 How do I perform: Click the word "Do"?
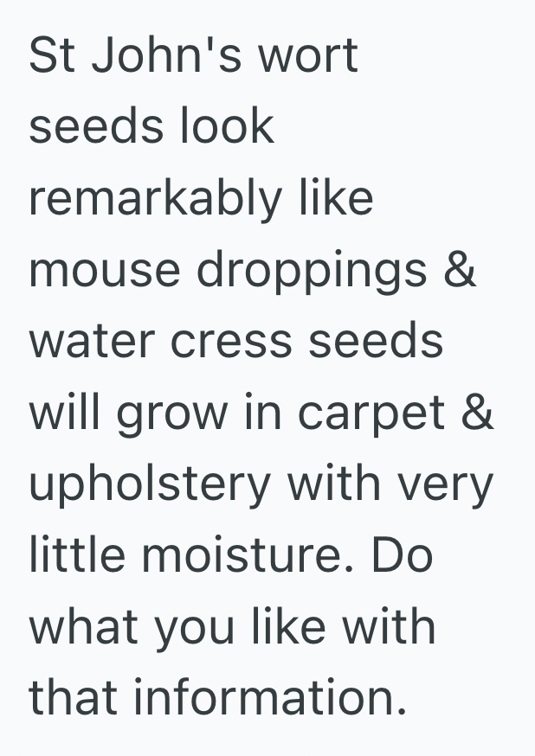(x=402, y=555)
